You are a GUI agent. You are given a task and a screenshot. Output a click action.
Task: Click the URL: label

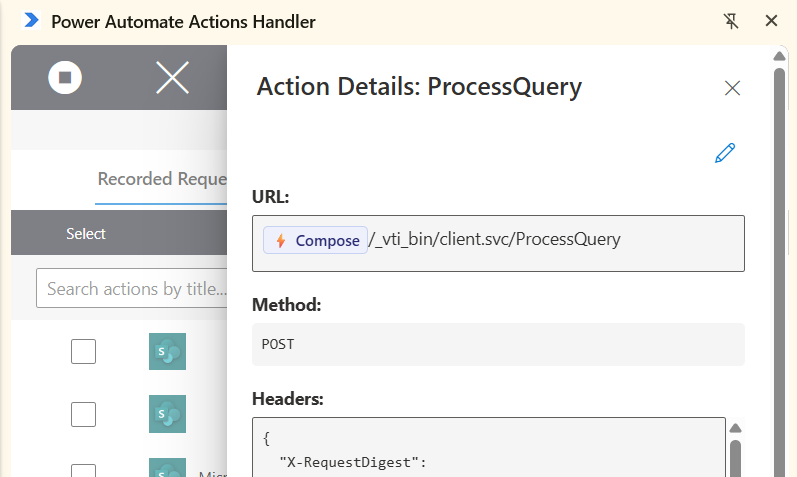pos(270,197)
